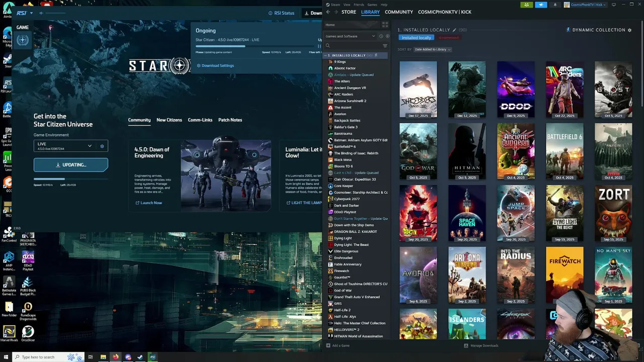Open Windows Start menu
The height and width of the screenshot is (362, 644).
click(x=6, y=357)
